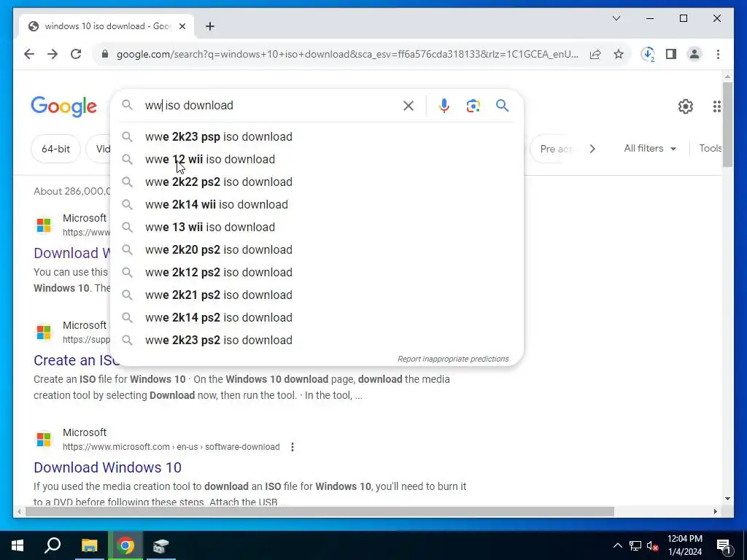The width and height of the screenshot is (747, 560).
Task: Open Google quick settings gear
Action: coord(685,106)
